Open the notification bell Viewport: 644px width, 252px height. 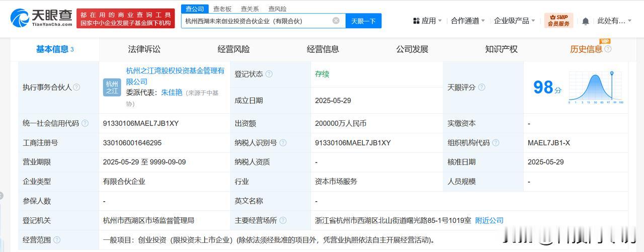[x=586, y=21]
